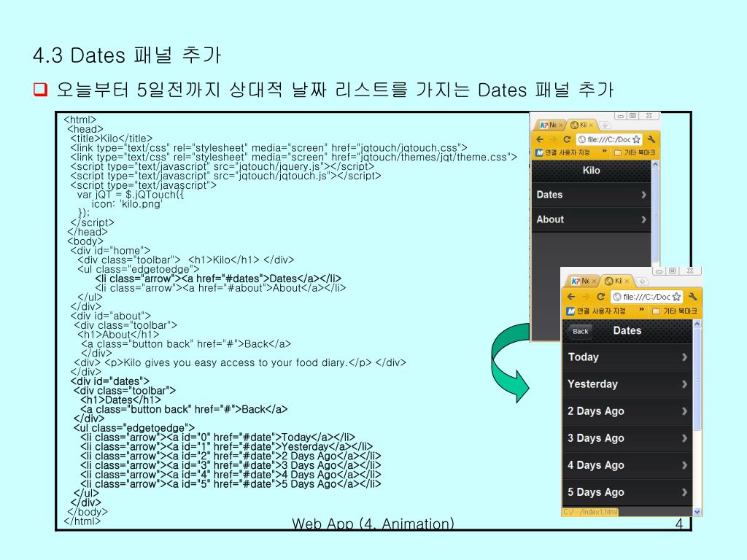
Task: Expand bookmarks overflow » in the Dates window
Action: click(642, 310)
